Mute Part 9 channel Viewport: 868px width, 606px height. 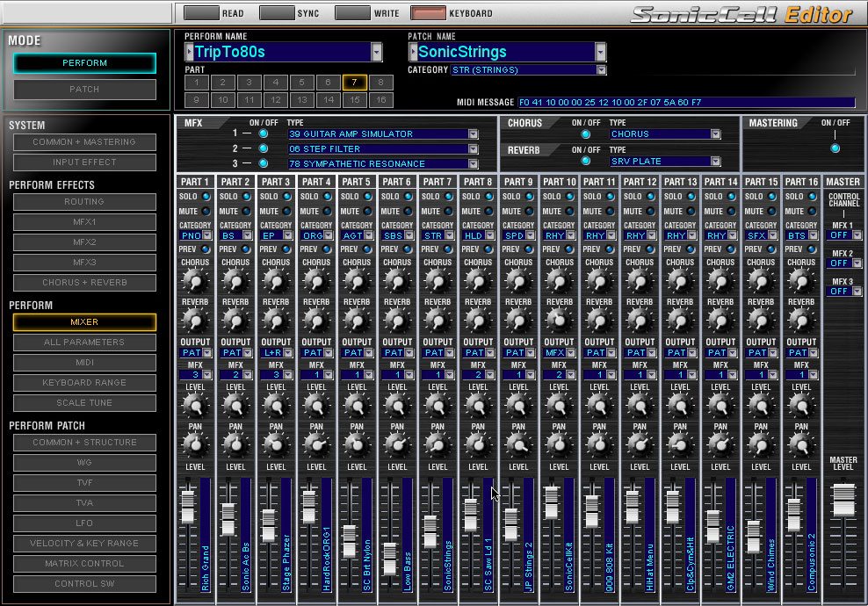click(530, 212)
